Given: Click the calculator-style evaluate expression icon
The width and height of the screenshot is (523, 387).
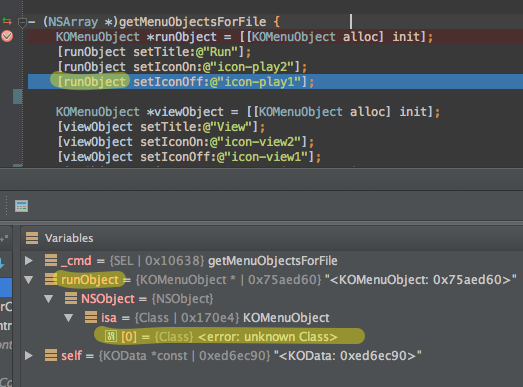Looking at the screenshot, I should (x=21, y=206).
